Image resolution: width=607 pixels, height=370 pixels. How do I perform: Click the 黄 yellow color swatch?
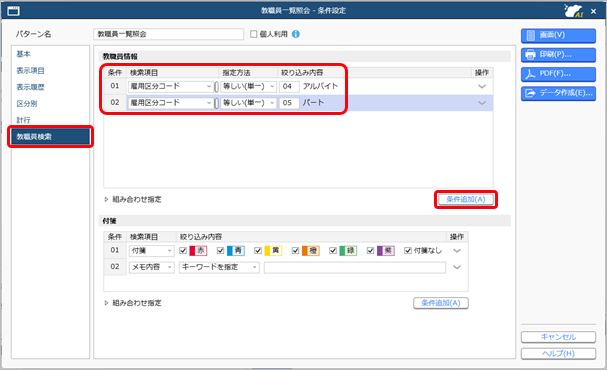pyautogui.click(x=273, y=251)
